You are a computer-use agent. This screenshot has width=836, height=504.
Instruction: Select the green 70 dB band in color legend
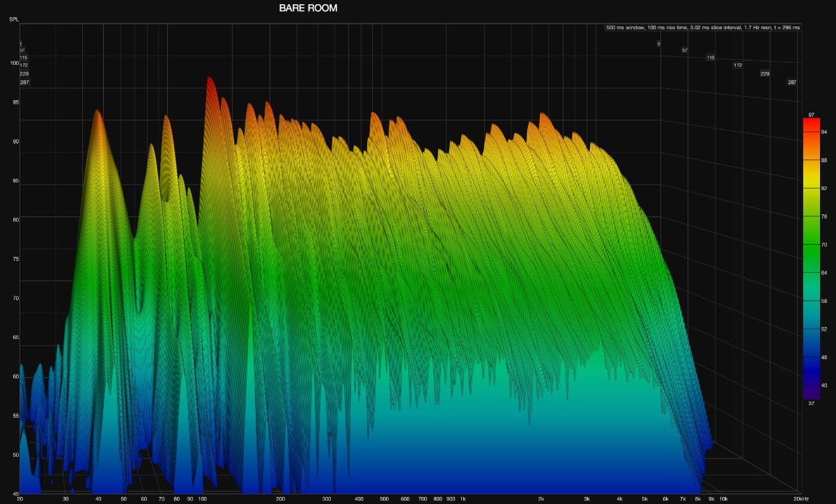[x=810, y=245]
